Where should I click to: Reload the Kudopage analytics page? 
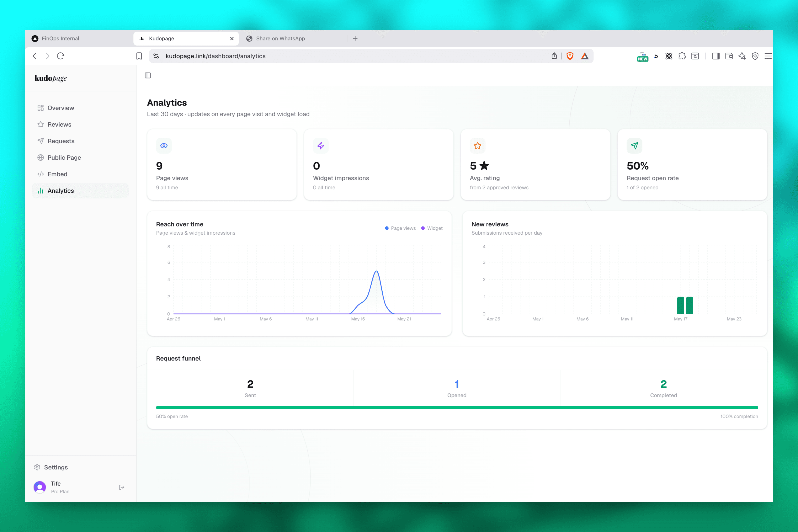click(61, 56)
